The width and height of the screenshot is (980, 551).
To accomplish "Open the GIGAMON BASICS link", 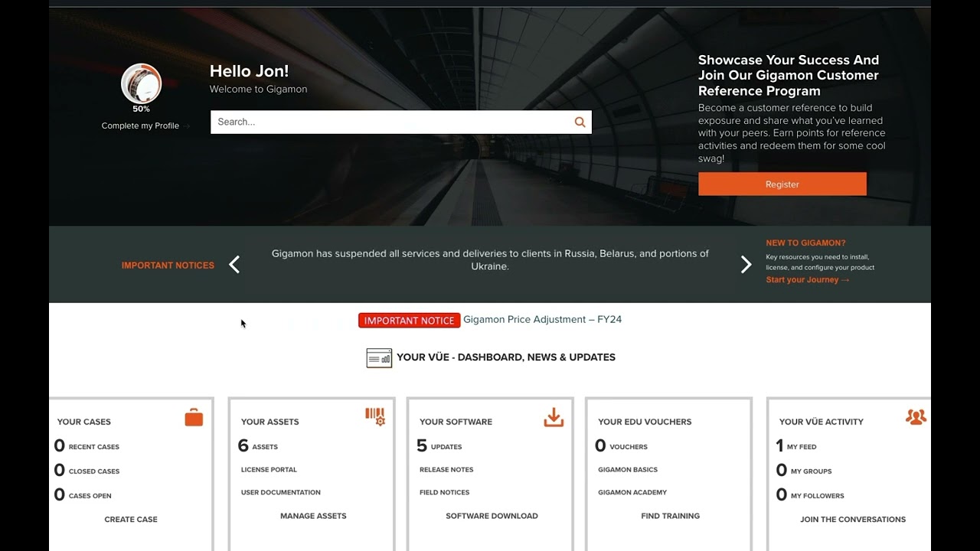I will (x=628, y=470).
